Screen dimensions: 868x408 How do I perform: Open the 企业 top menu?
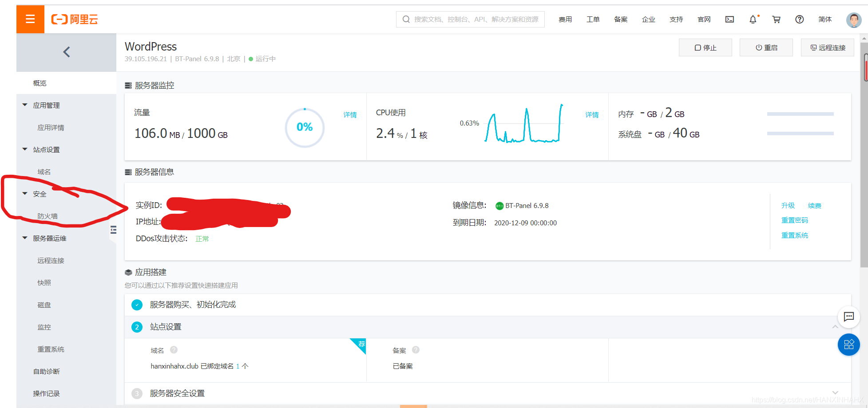click(648, 19)
